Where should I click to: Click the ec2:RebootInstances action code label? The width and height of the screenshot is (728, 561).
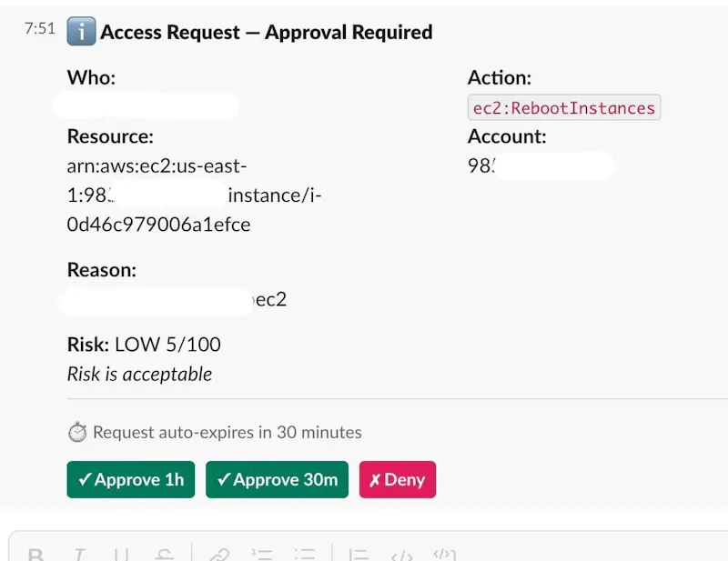coord(564,107)
